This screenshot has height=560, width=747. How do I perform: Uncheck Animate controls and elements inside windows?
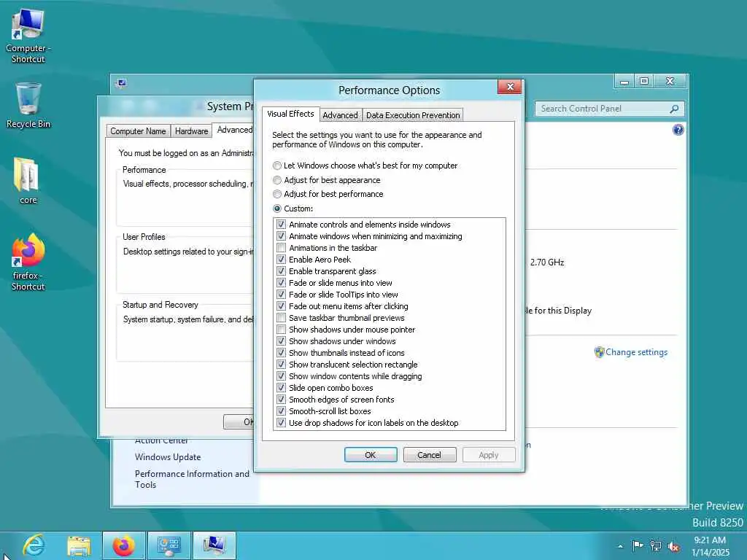point(281,225)
